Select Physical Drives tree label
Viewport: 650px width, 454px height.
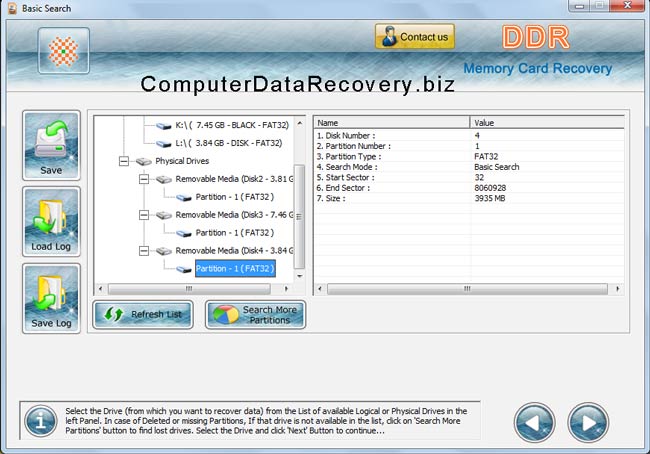click(x=182, y=161)
